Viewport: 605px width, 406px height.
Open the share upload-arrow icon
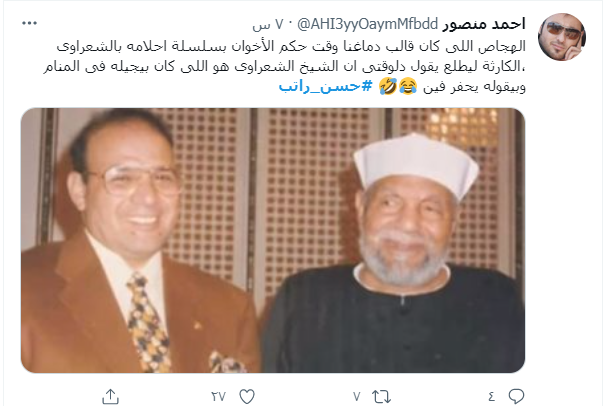[110, 396]
